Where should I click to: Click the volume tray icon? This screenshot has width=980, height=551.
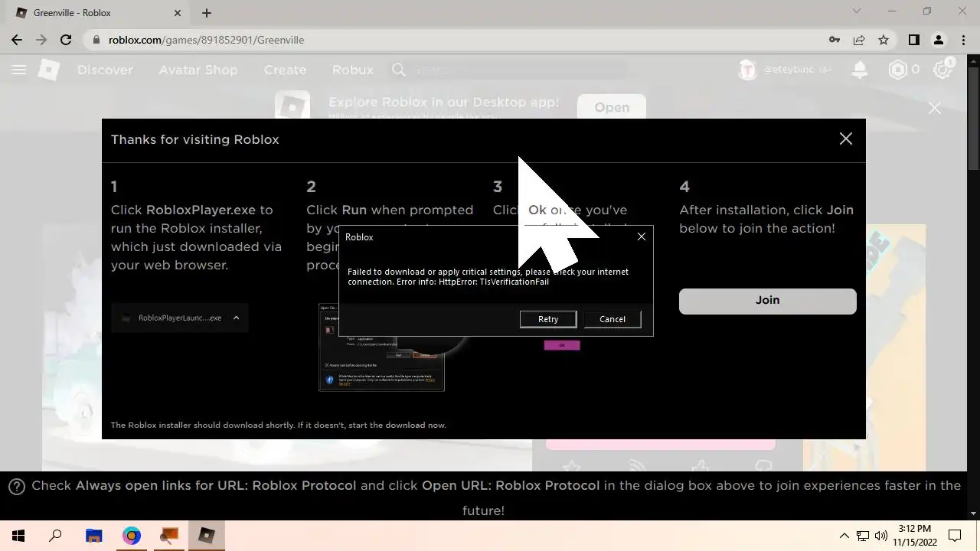click(881, 536)
